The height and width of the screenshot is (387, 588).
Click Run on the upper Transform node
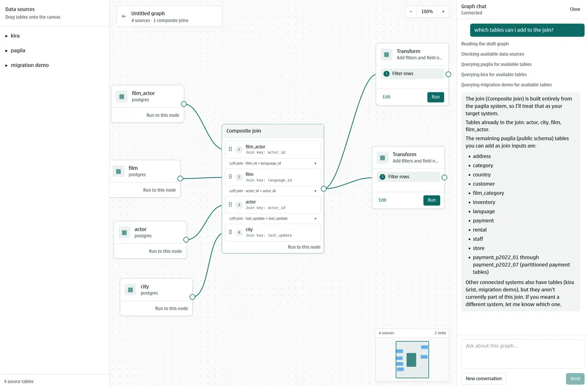[x=435, y=97]
